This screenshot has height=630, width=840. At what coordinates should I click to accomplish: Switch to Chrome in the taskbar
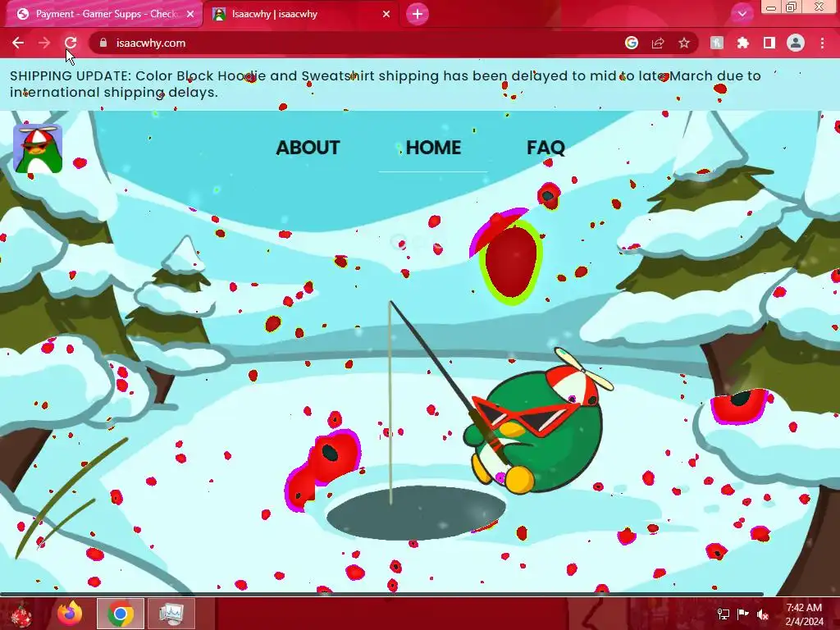tap(121, 614)
